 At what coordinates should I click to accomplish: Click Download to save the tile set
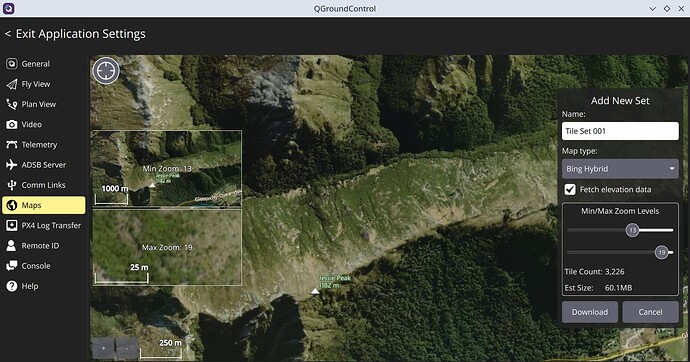pyautogui.click(x=590, y=312)
